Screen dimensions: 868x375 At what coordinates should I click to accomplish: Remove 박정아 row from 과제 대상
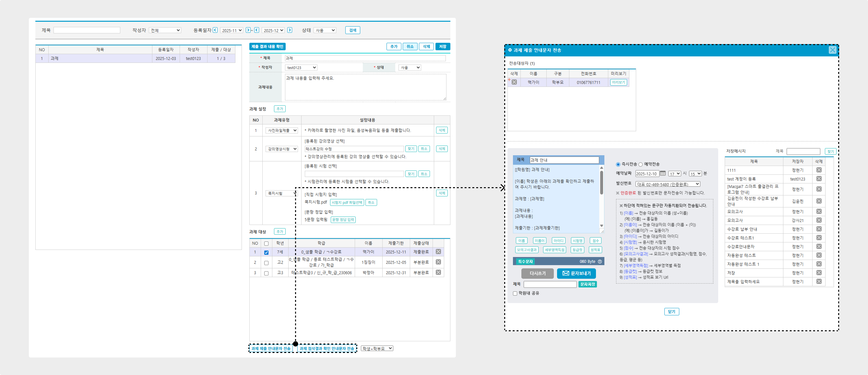(438, 272)
